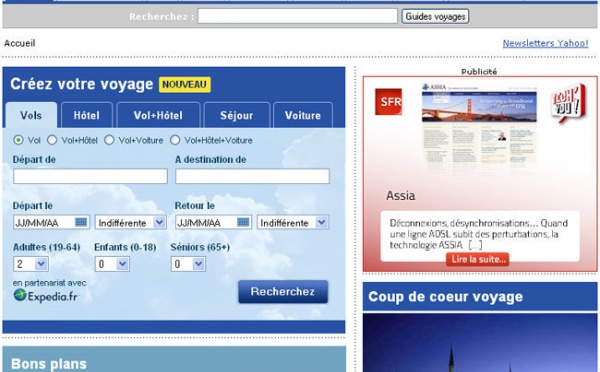Image resolution: width=600 pixels, height=372 pixels.
Task: Select the Vol+Hôtel+Voiture radio option
Action: (x=175, y=140)
